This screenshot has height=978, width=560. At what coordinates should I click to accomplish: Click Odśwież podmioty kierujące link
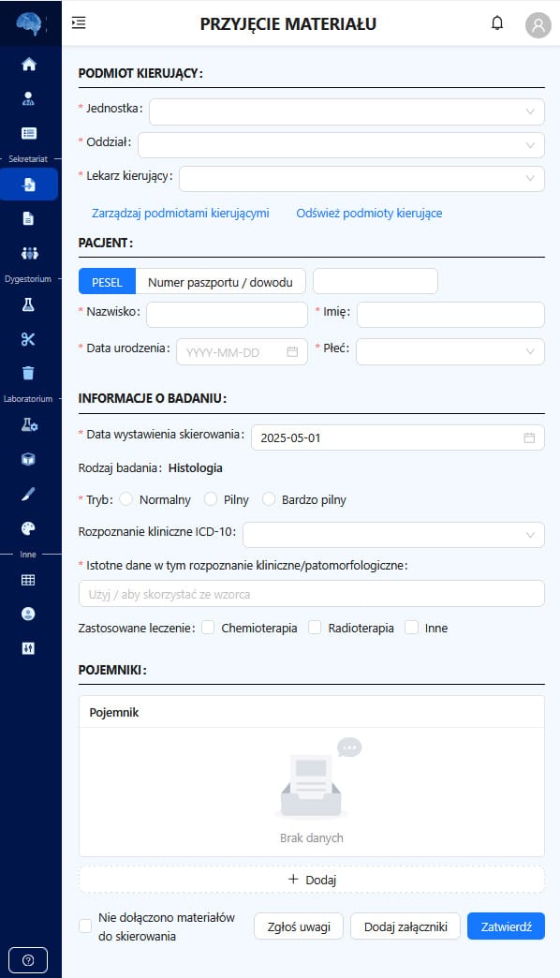point(369,214)
